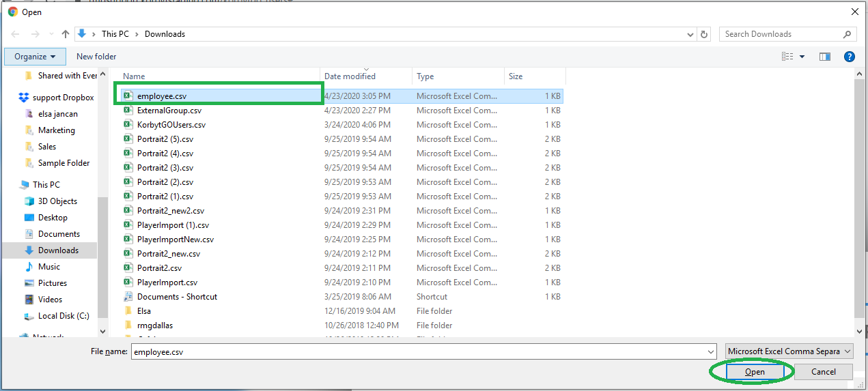Select Portrait2 (1).csv file
This screenshot has height=391, width=868.
click(x=165, y=197)
